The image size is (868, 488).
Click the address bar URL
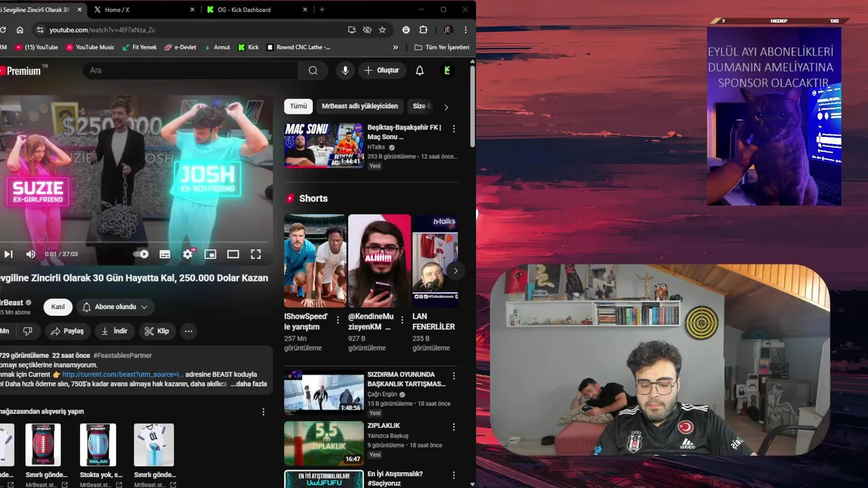click(102, 30)
